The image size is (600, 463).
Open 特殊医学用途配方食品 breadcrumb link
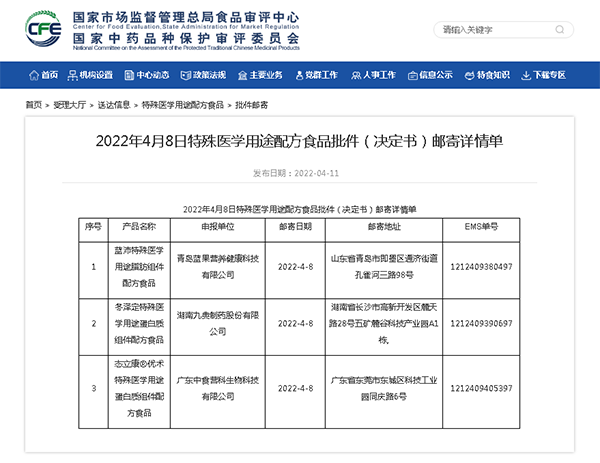tap(182, 104)
